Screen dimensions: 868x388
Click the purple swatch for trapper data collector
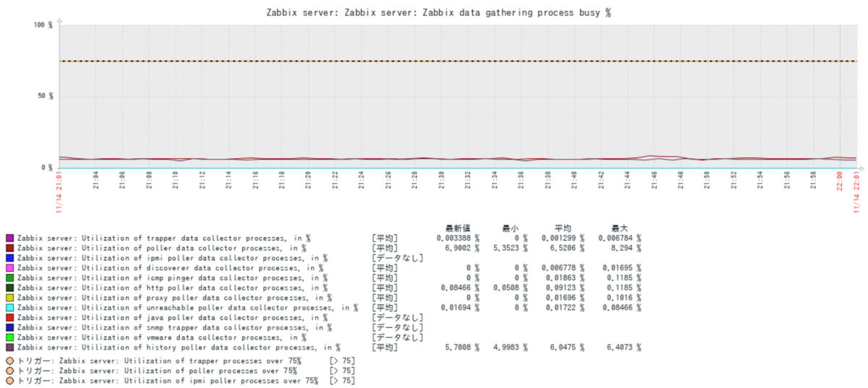10,238
